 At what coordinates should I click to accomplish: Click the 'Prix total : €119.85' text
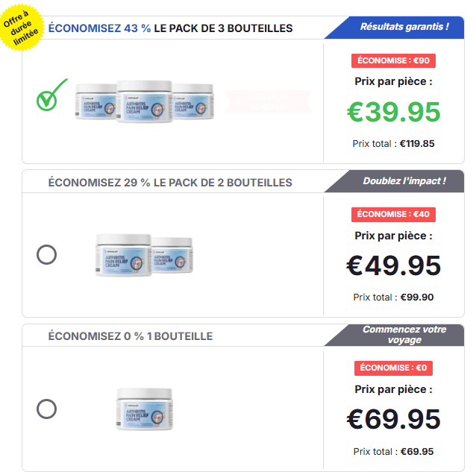click(x=393, y=143)
